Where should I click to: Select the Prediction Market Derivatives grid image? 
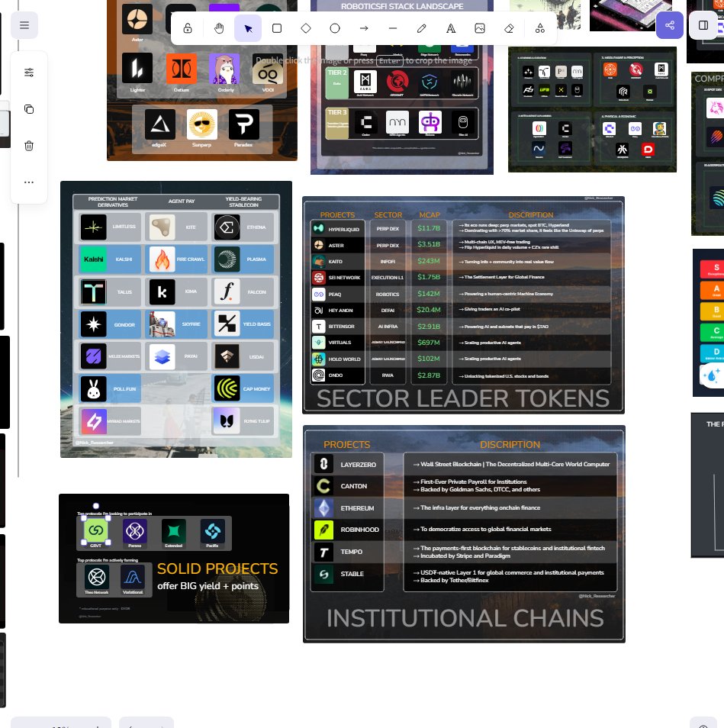[x=176, y=320]
